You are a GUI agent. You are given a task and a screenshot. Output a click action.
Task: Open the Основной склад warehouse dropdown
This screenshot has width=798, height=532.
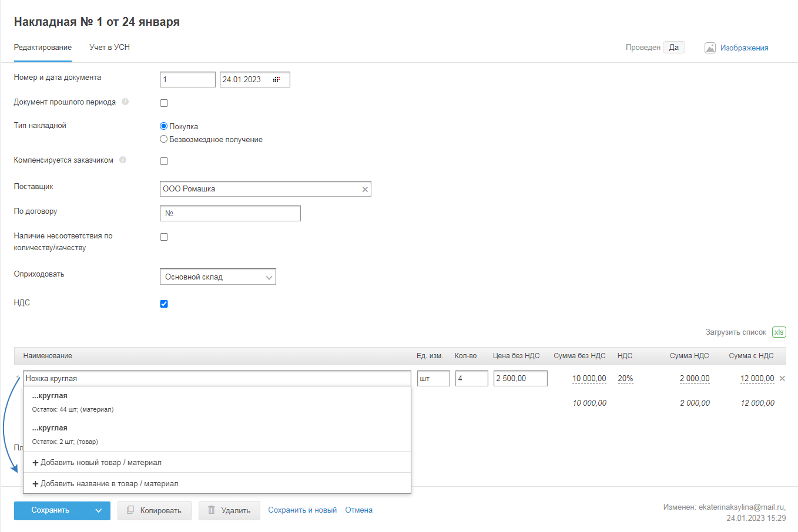[217, 277]
